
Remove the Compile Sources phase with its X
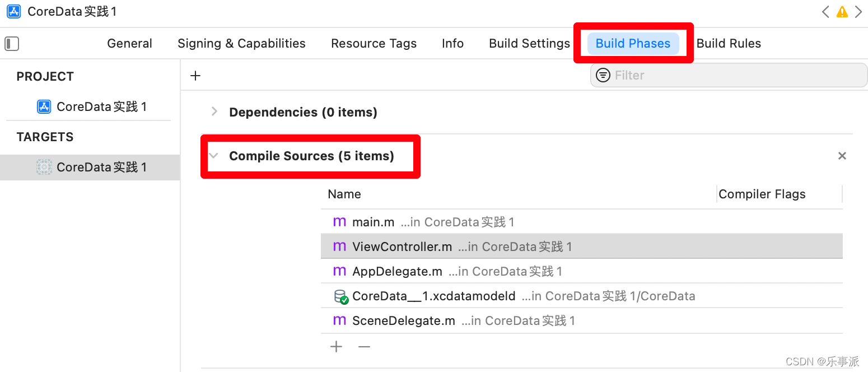click(842, 156)
